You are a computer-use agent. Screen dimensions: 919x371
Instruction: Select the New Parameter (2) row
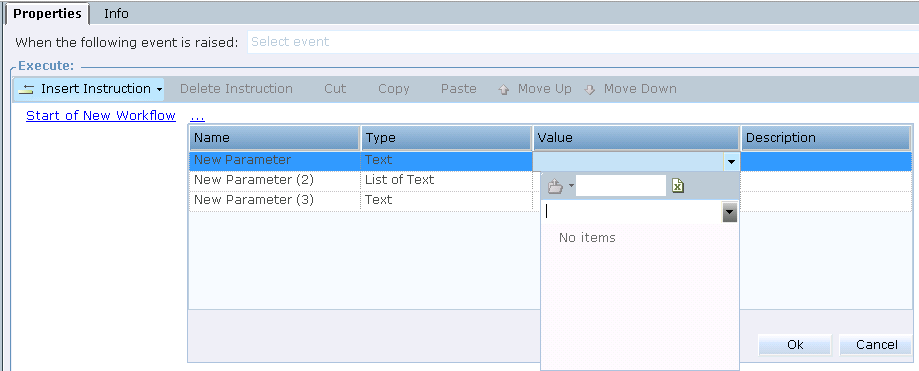550,180
